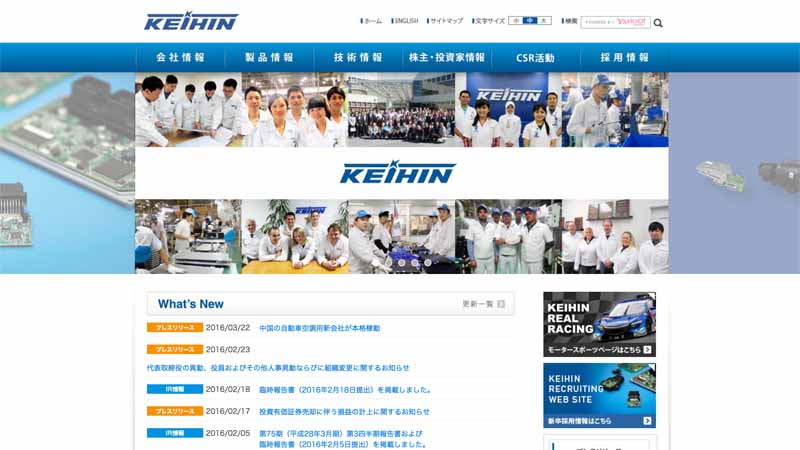
Task: Open the KEIHIN RECRUITING WEB SITE banner
Action: click(x=599, y=395)
